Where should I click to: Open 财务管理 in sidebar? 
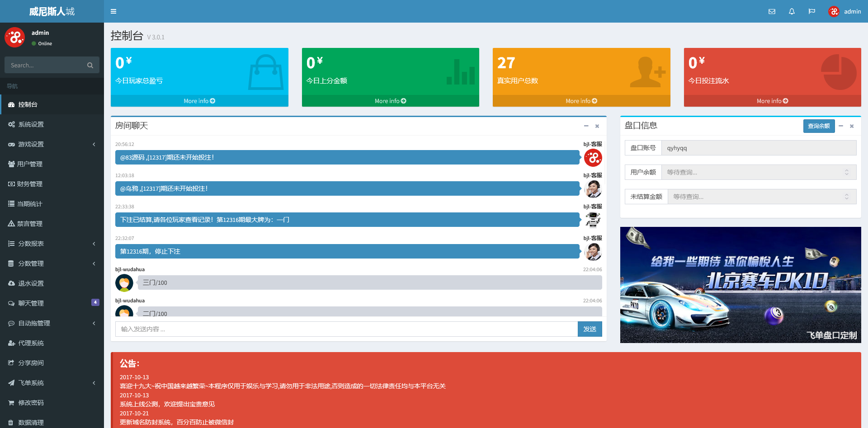click(x=52, y=184)
